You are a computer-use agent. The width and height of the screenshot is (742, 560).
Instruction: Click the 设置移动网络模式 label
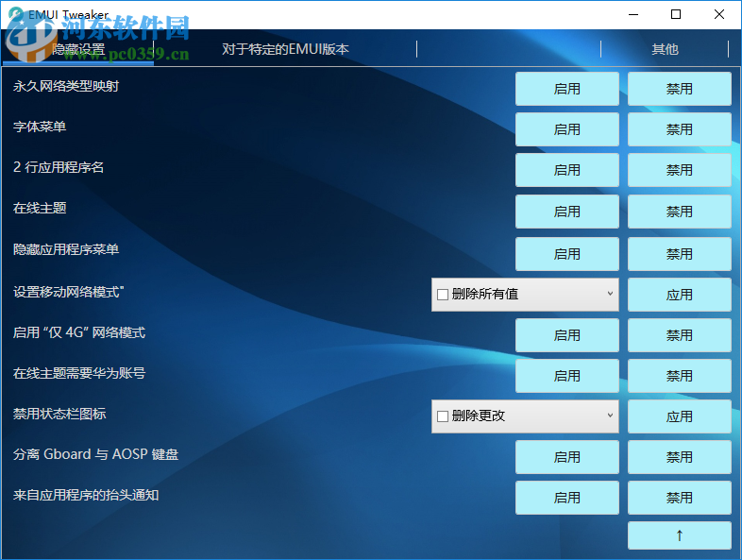click(68, 292)
